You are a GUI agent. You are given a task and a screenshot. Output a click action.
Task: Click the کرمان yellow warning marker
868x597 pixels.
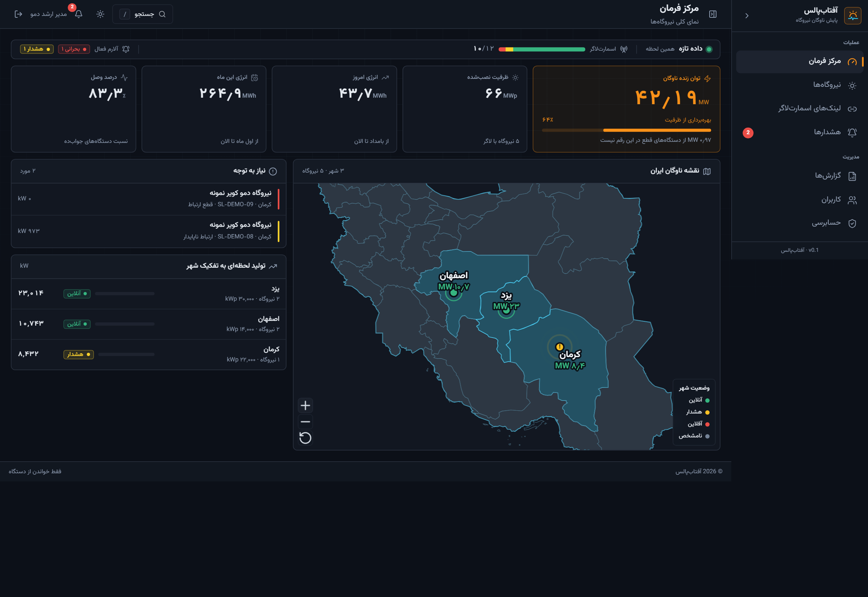pyautogui.click(x=559, y=347)
